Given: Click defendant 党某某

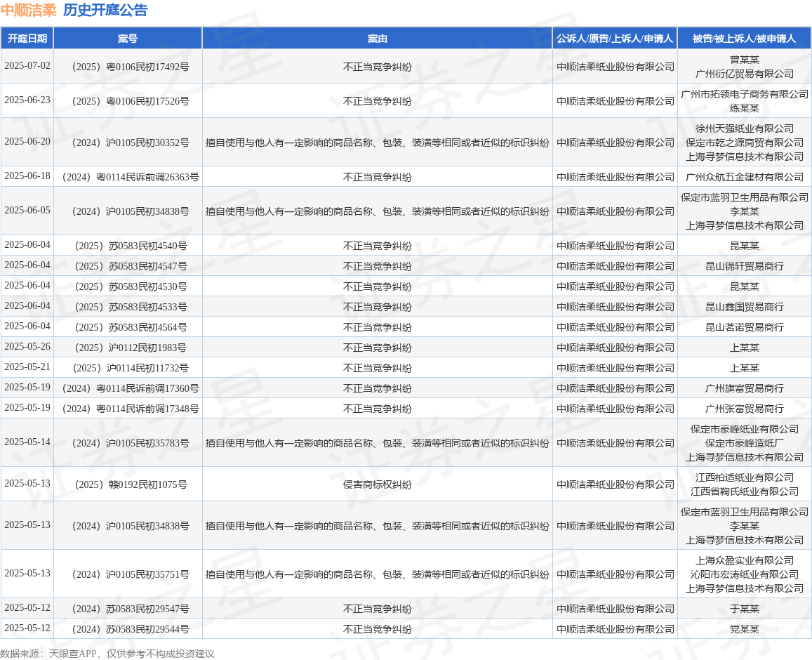Looking at the screenshot, I should (x=744, y=629).
